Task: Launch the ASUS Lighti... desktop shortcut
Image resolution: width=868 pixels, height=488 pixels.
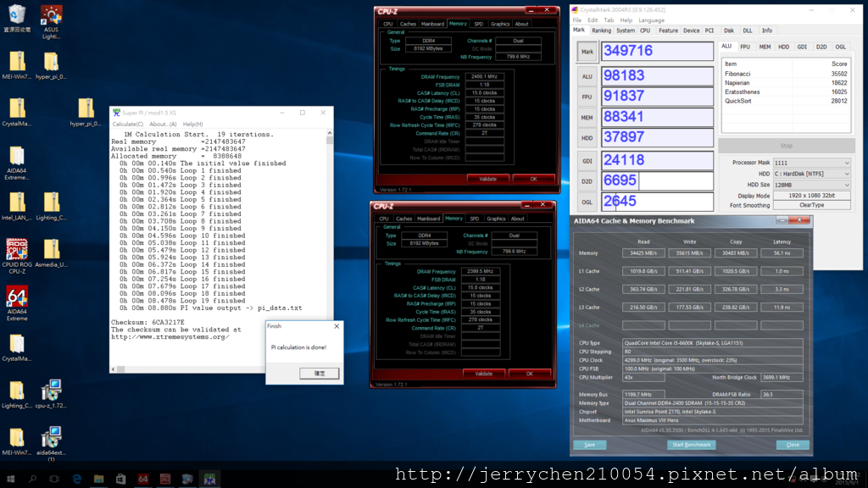Action: coord(51,22)
